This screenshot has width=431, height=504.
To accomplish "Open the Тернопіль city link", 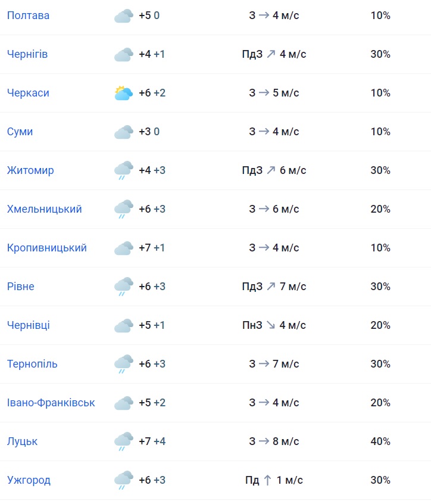I will tap(32, 364).
